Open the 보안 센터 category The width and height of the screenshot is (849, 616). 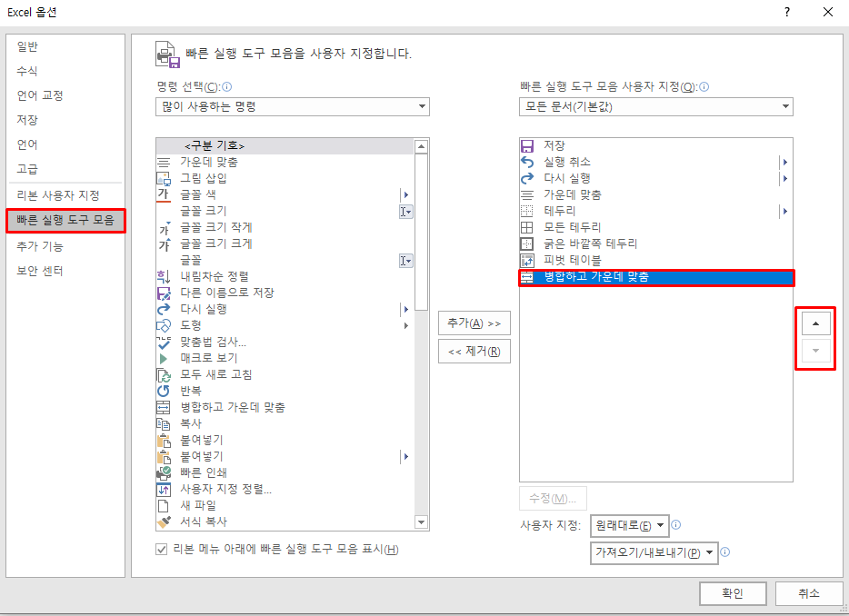39,271
